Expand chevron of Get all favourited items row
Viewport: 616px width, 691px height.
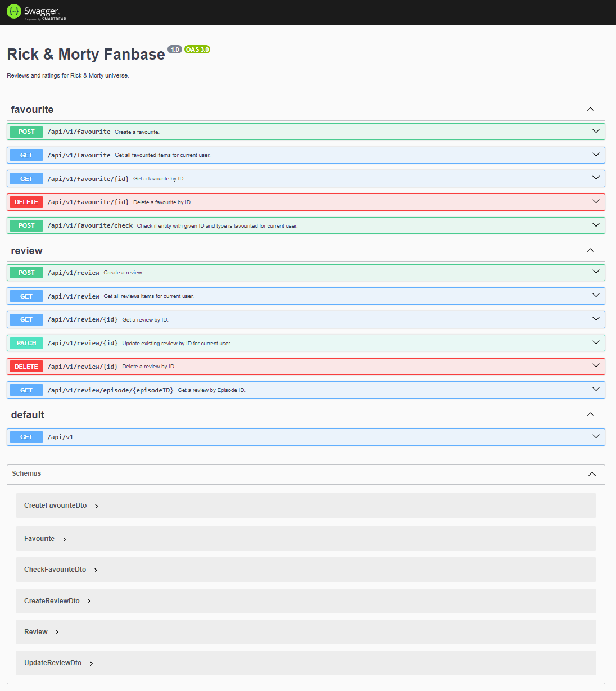point(596,155)
